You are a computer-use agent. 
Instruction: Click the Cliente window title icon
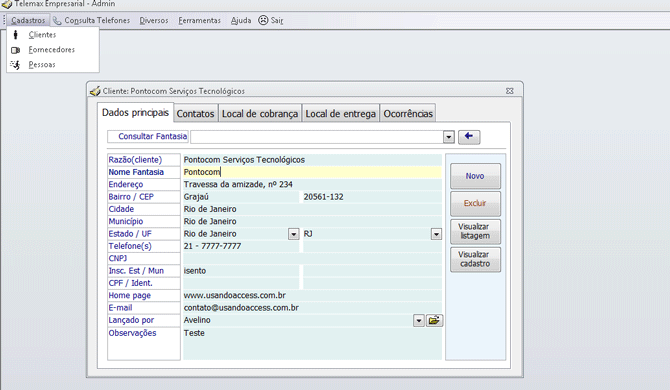pyautogui.click(x=95, y=91)
